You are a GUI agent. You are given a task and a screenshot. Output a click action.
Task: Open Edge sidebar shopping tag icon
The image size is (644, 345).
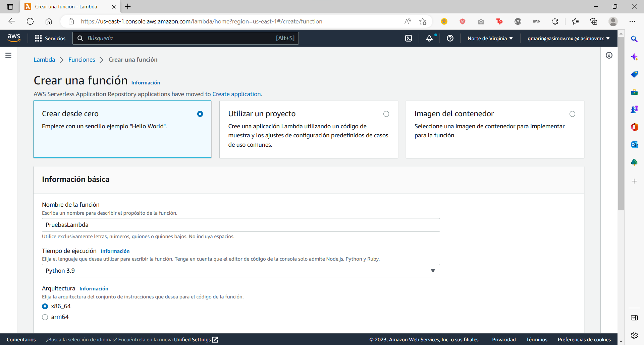(634, 74)
